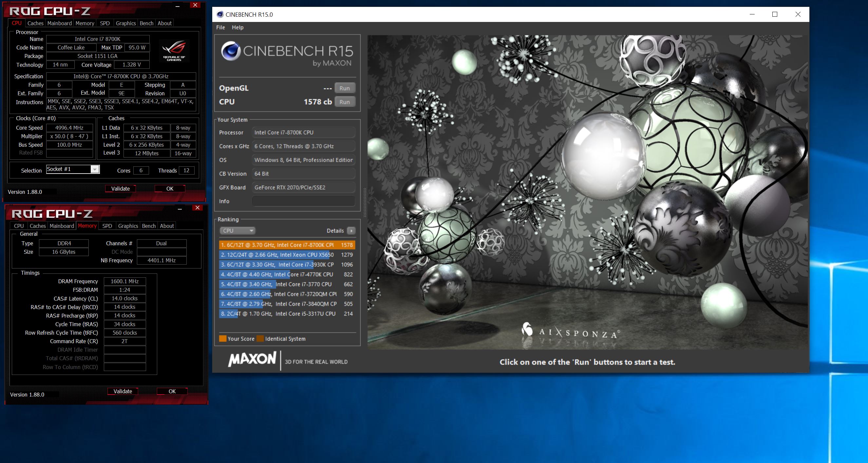This screenshot has width=868, height=463.
Task: Select CPU tab in top CPU-Z window
Action: (x=16, y=23)
